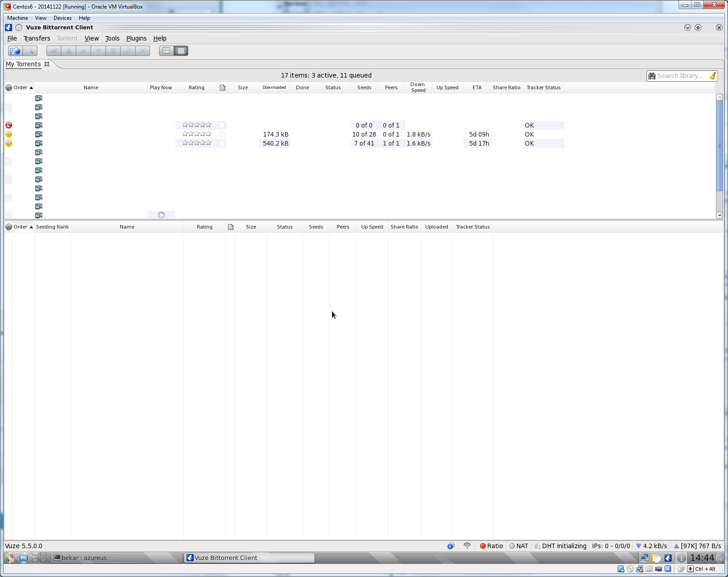This screenshot has width=728, height=577.
Task: Click the magnifier search toolbar icon
Action: tap(30, 51)
